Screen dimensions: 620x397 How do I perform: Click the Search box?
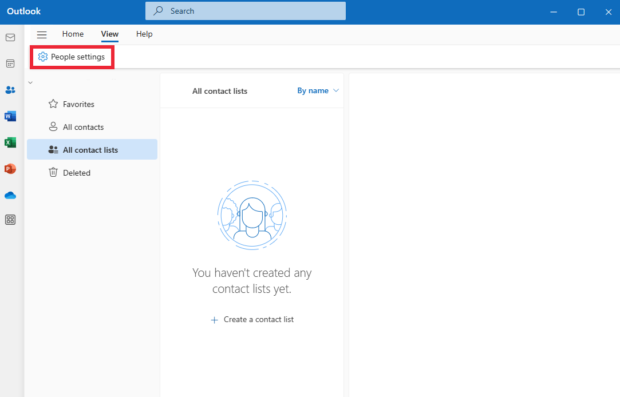(x=245, y=11)
